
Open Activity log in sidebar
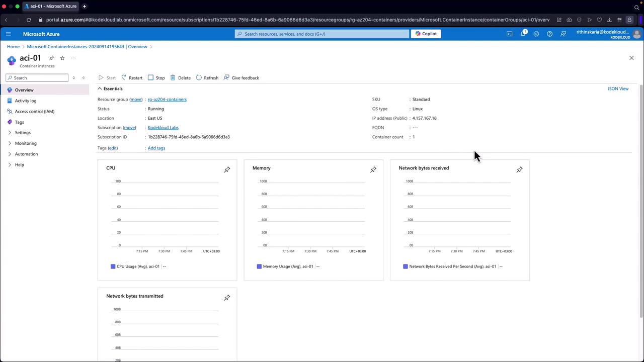tap(25, 101)
